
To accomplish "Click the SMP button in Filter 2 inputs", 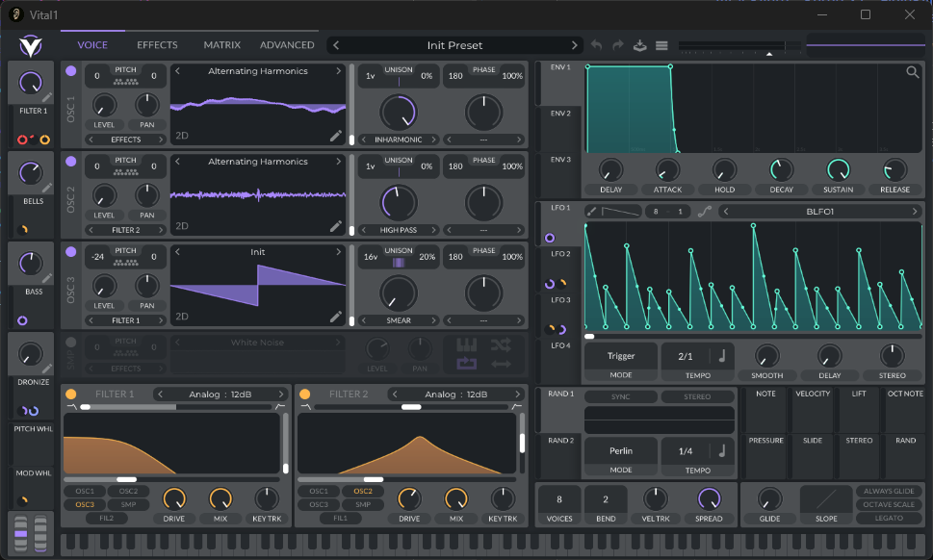I will click(363, 505).
